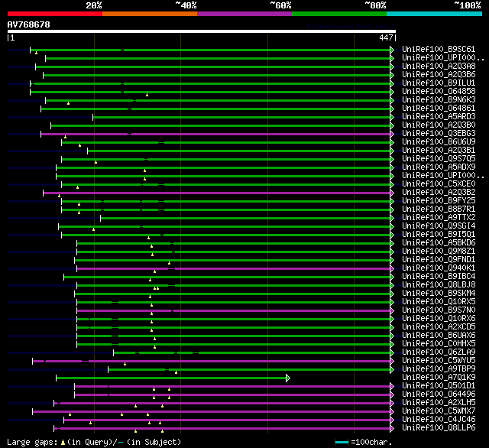The width and height of the screenshot is (489, 448).
Task: Select the UniRef100_A5BKD6 label
Action: [x=439, y=243]
